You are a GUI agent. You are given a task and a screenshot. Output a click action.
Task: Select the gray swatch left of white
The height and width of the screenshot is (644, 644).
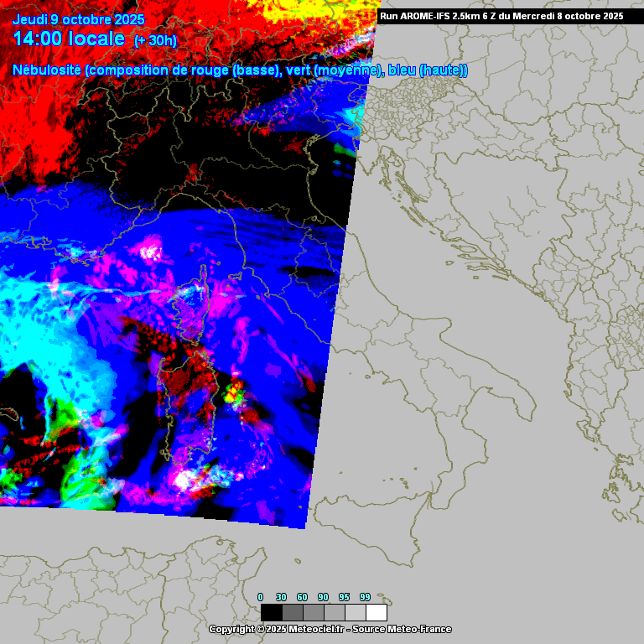[x=356, y=612]
